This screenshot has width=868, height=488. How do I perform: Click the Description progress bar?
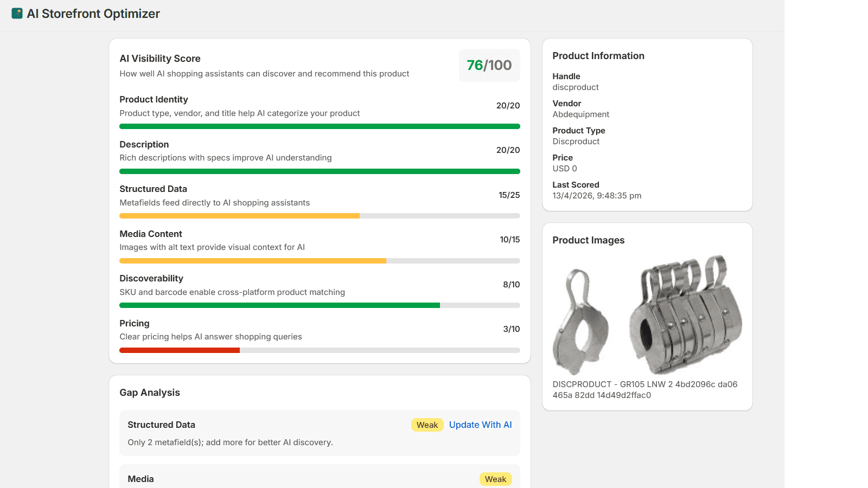[x=320, y=171]
